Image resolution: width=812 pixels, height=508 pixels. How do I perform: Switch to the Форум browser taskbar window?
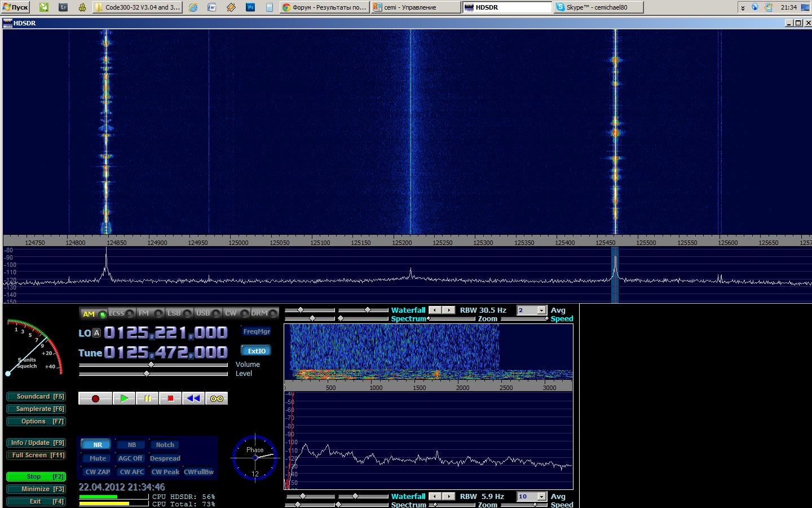[325, 7]
